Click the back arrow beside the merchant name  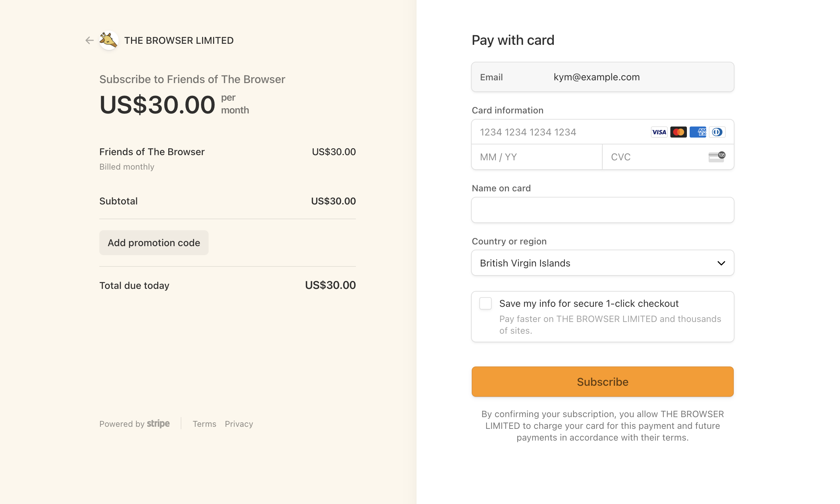89,40
